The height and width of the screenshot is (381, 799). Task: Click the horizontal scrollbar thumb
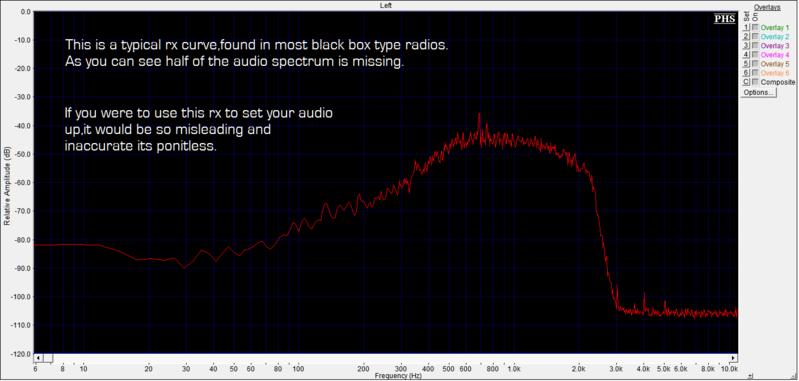(x=47, y=358)
